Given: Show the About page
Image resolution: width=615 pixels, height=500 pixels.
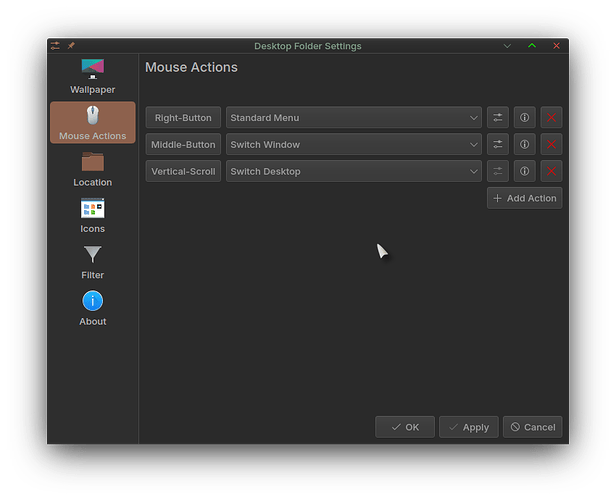Looking at the screenshot, I should coord(93,308).
